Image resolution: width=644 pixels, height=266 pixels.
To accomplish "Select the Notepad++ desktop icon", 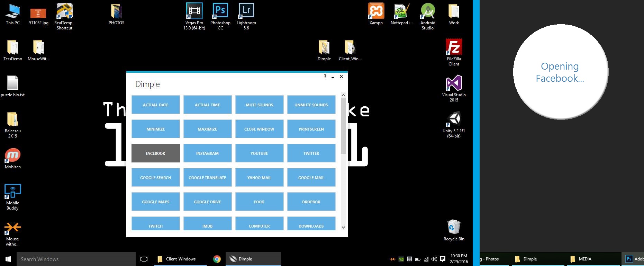I will point(402,15).
